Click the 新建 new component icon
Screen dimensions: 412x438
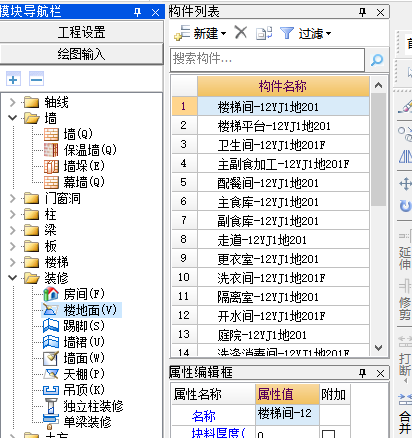[182, 33]
